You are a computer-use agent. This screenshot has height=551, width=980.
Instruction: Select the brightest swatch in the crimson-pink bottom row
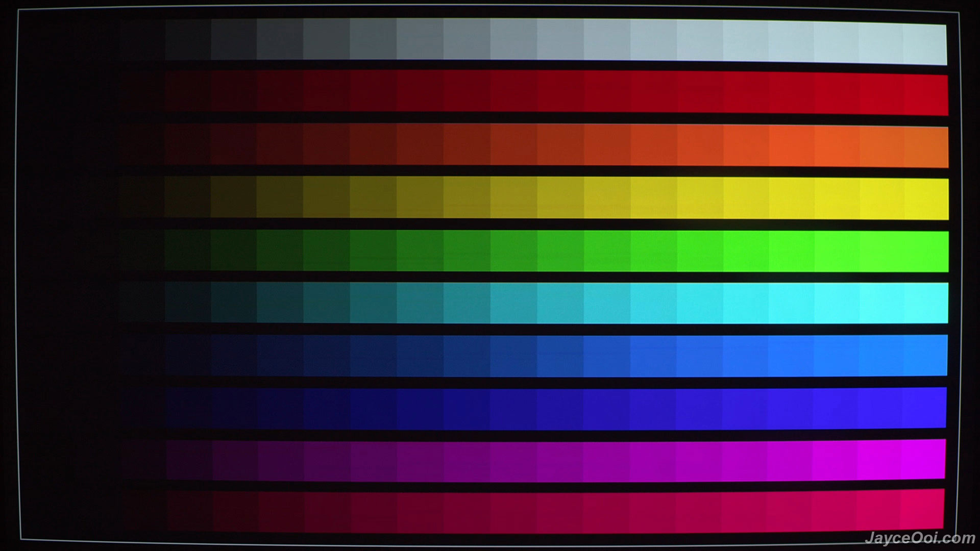pos(922,509)
